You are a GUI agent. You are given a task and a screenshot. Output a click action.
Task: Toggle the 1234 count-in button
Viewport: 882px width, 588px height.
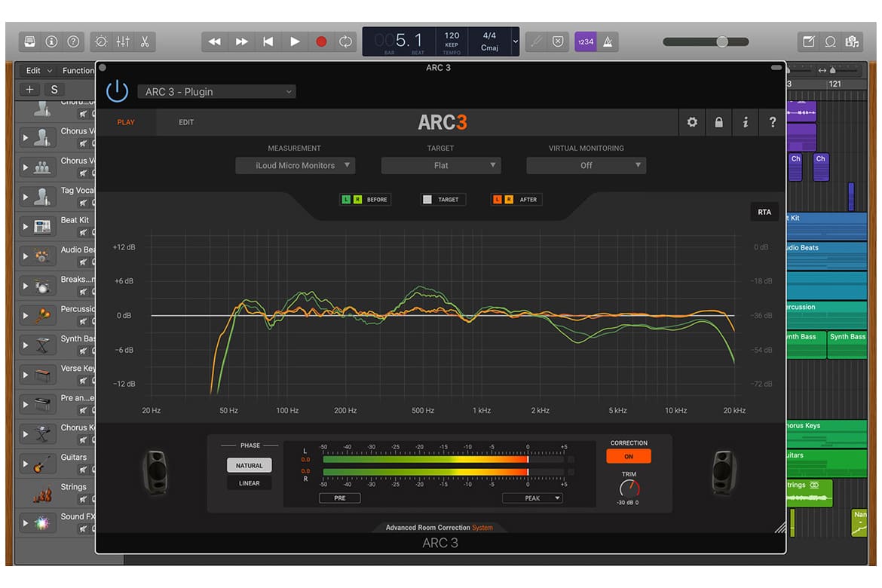coord(586,41)
